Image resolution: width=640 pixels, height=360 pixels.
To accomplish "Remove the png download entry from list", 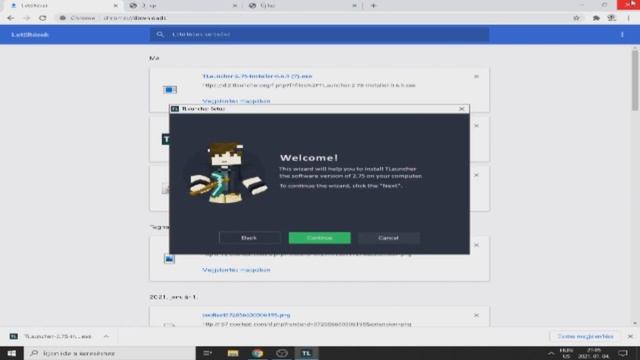I will 476,315.
